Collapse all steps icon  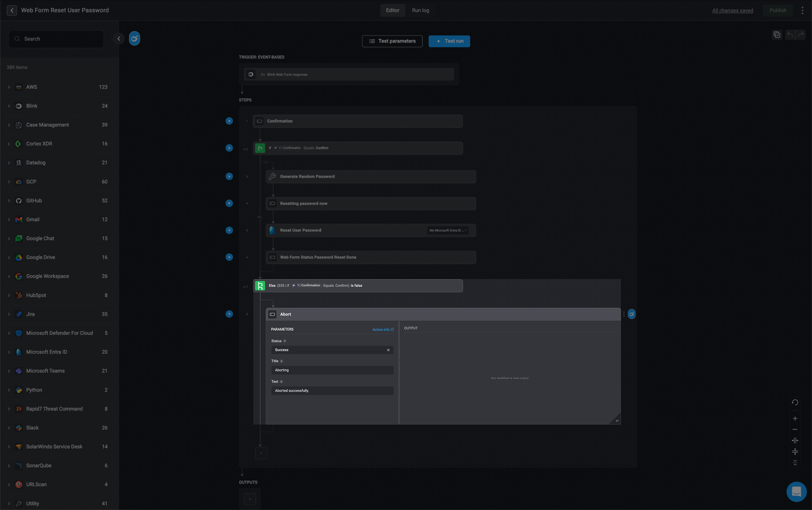(x=795, y=463)
